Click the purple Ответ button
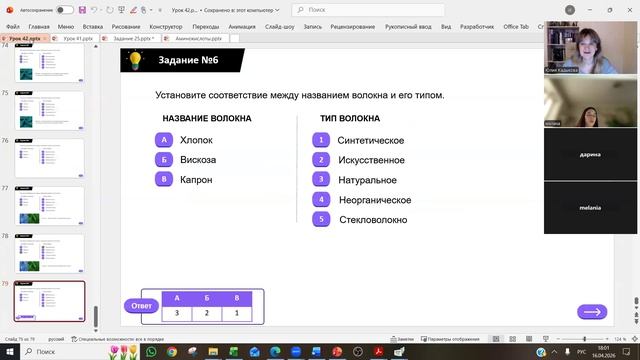640x360 pixels. click(x=141, y=306)
